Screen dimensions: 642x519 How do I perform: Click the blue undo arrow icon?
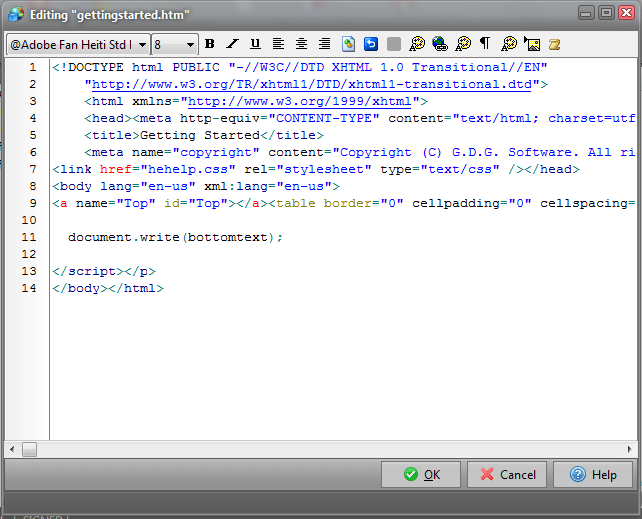(x=371, y=44)
